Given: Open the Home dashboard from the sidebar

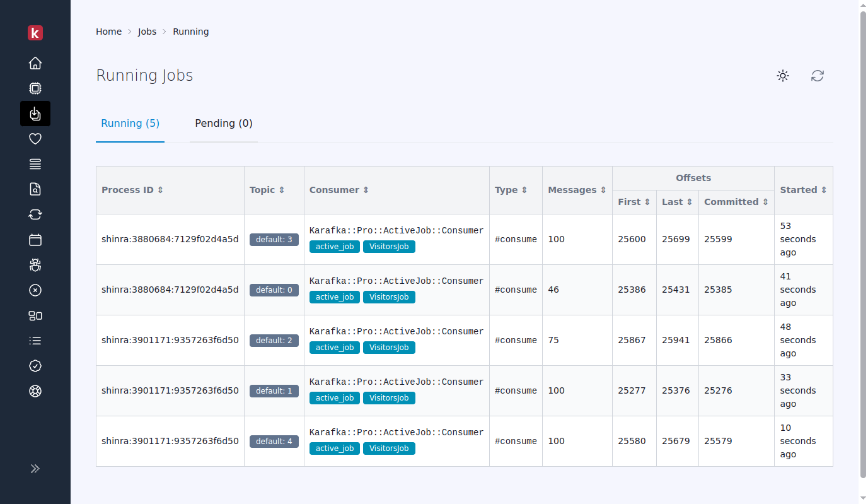Looking at the screenshot, I should tap(35, 63).
